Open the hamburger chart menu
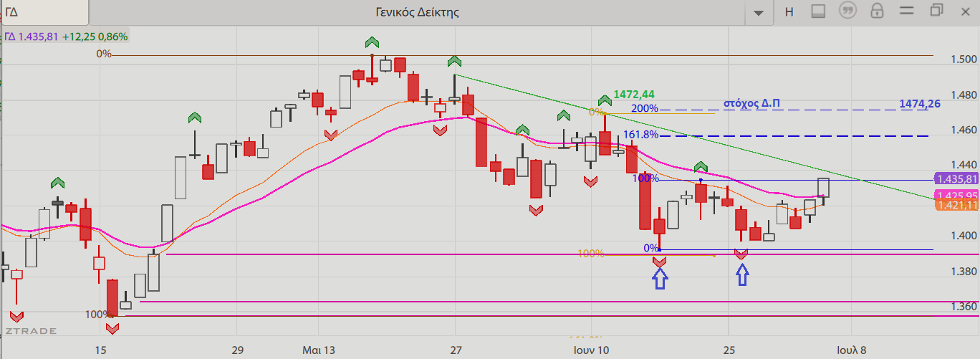This screenshot has width=980, height=359. click(907, 11)
